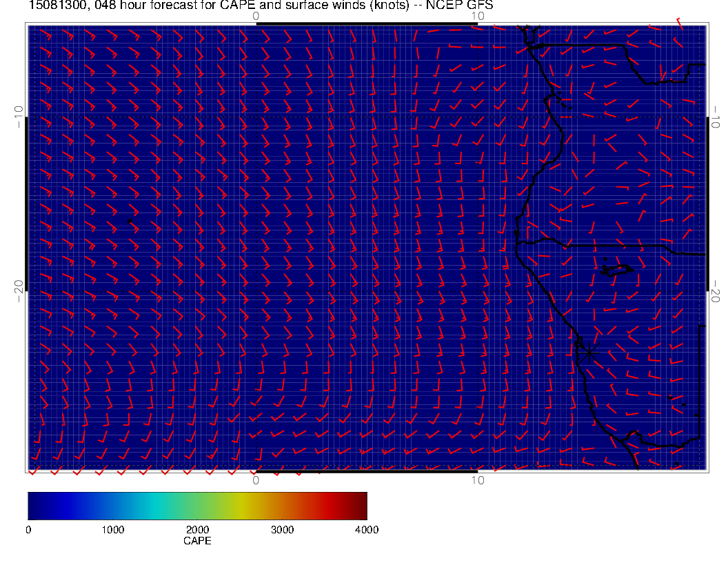Click the colorbar tick label 1000

[x=112, y=529]
